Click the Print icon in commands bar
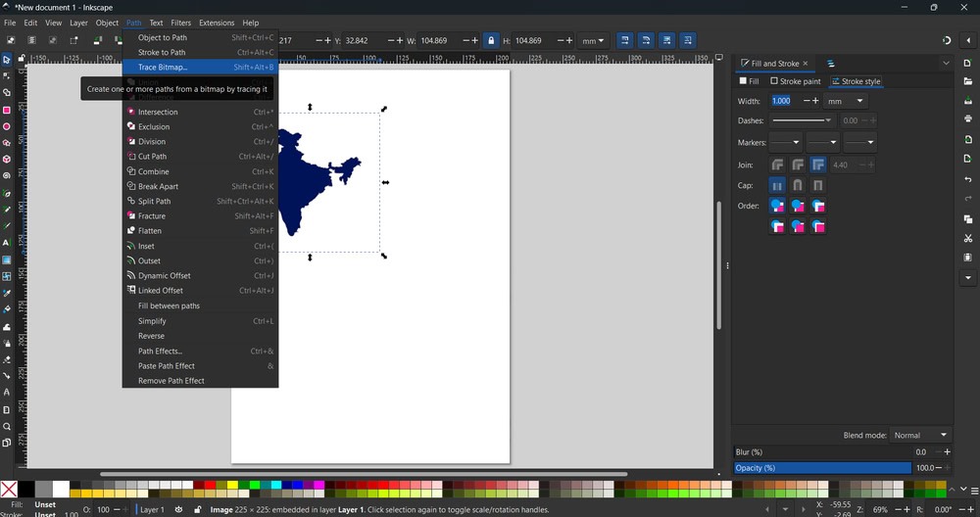 click(968, 118)
